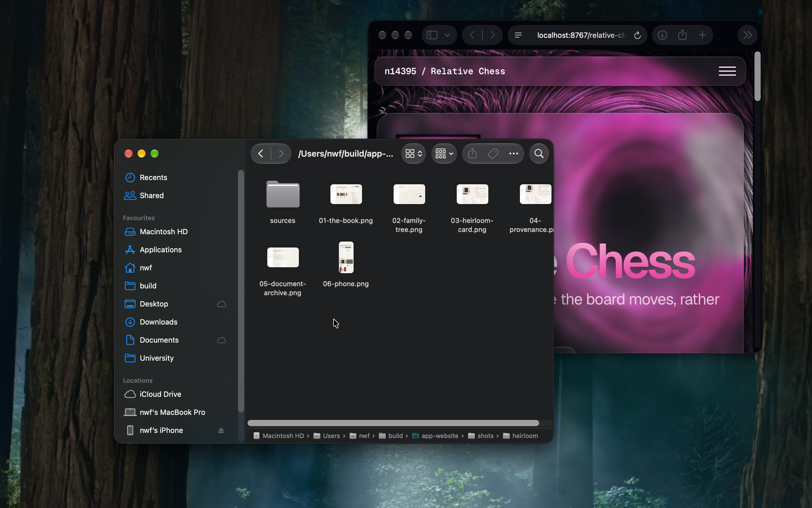Click Safari toolbar overflow chevrons
This screenshot has height=508, width=812.
pos(748,35)
